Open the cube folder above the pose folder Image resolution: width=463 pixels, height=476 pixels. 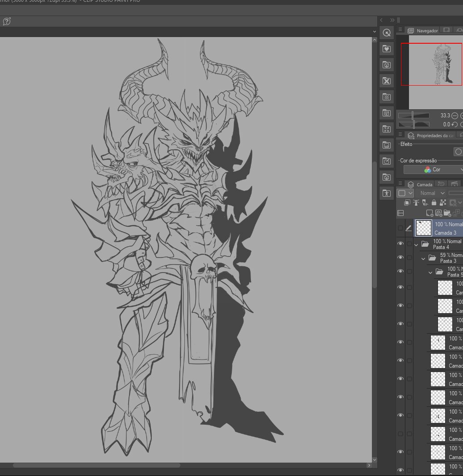coord(387,177)
